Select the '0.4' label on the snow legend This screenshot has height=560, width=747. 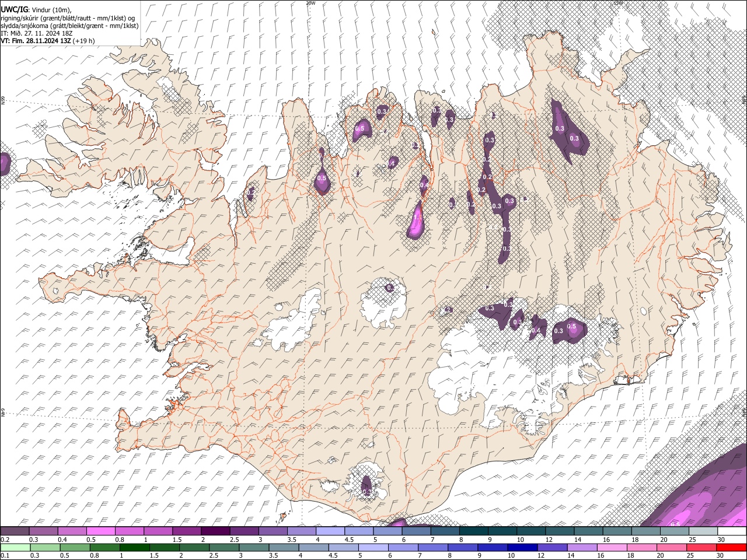61,540
